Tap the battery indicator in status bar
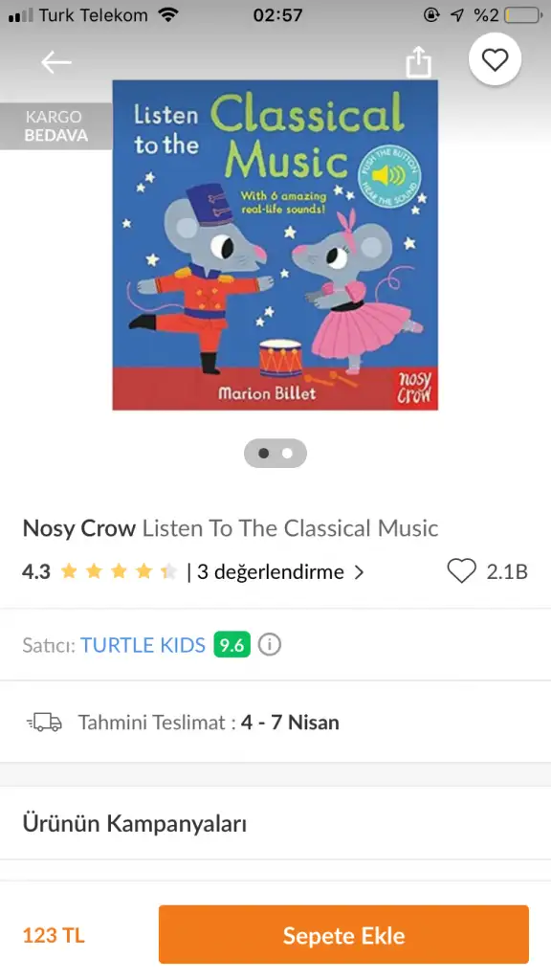The height and width of the screenshot is (980, 551). (523, 15)
